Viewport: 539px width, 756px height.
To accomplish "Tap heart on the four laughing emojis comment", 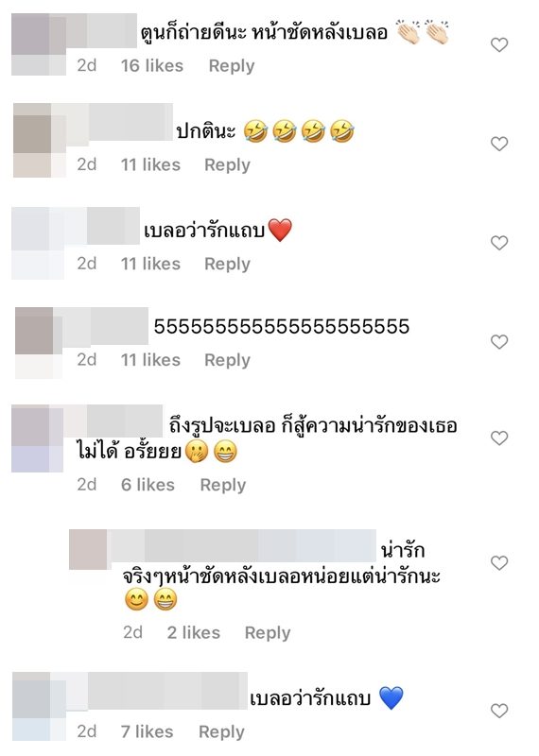I will click(x=499, y=144).
